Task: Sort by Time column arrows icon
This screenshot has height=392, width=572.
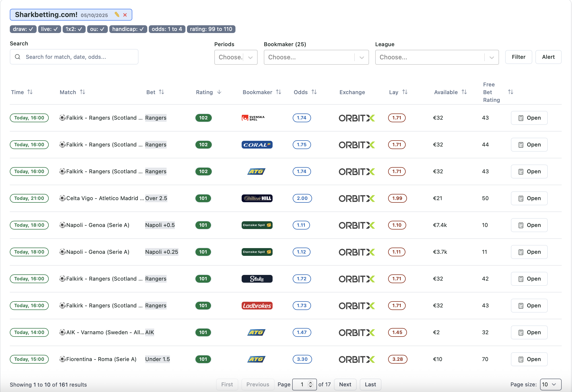Action: [x=30, y=92]
